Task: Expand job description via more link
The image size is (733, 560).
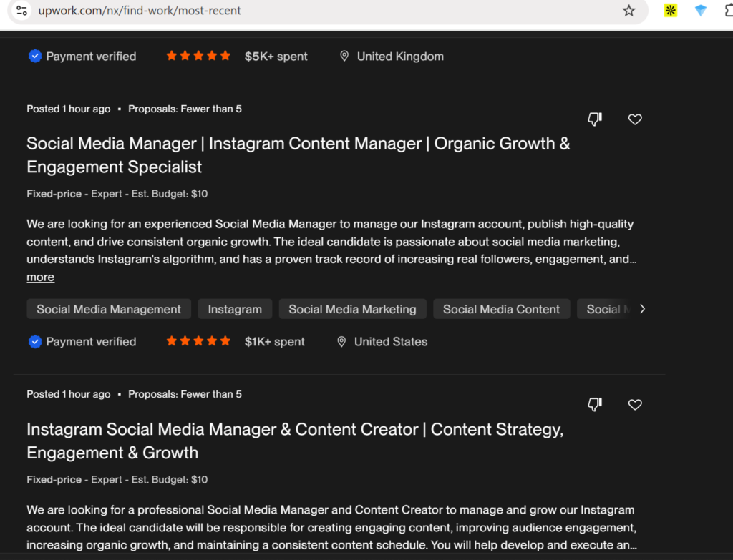Action: click(40, 277)
